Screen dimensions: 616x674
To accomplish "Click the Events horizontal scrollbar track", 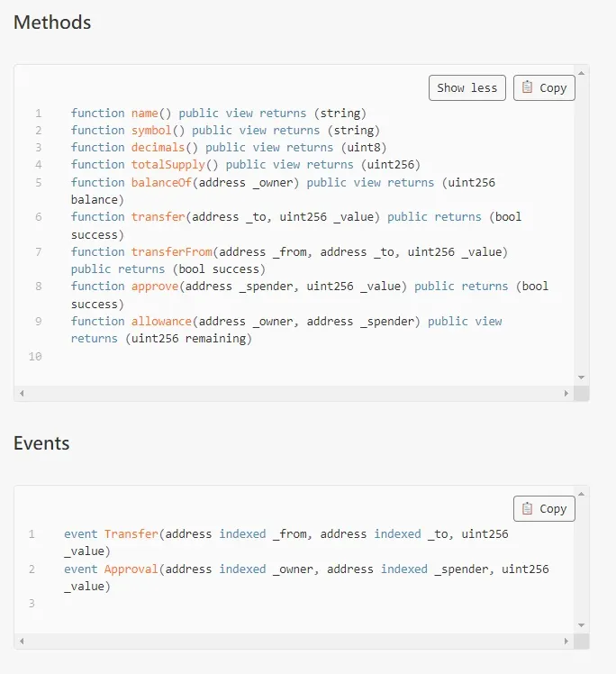I will point(294,641).
